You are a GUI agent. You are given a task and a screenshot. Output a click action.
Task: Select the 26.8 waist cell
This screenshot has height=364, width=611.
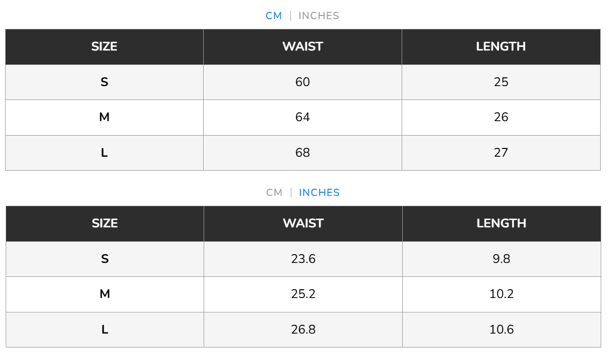303,329
